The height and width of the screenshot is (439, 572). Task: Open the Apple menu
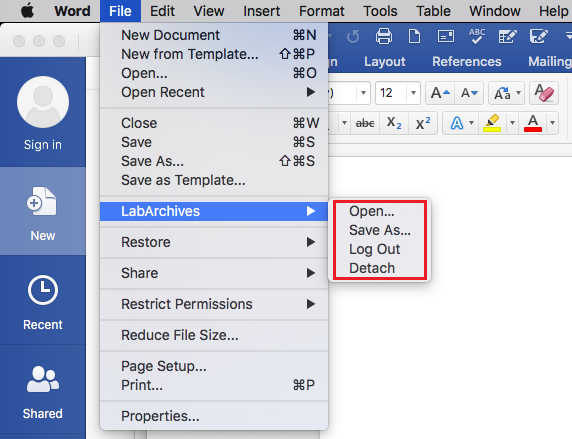pos(27,11)
